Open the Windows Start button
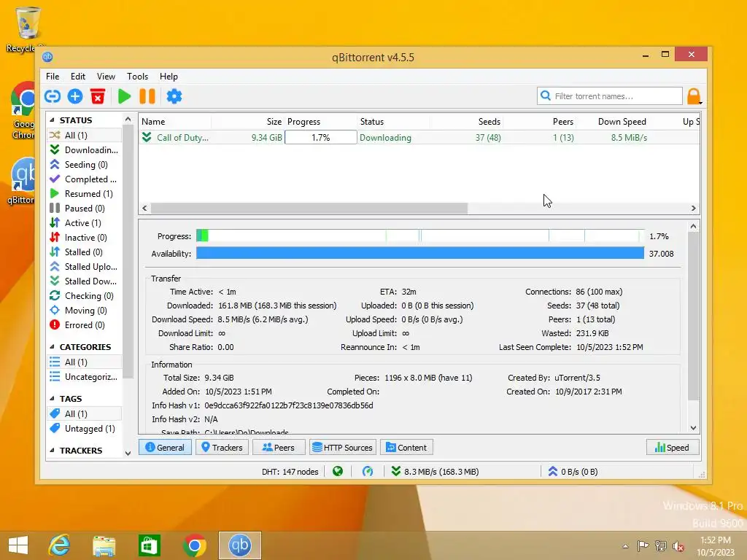 click(18, 545)
